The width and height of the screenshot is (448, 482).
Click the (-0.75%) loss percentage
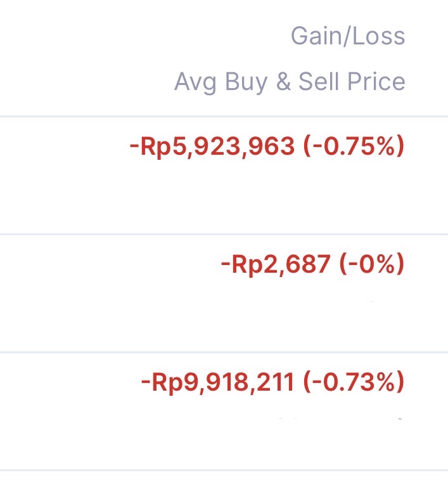tap(354, 147)
